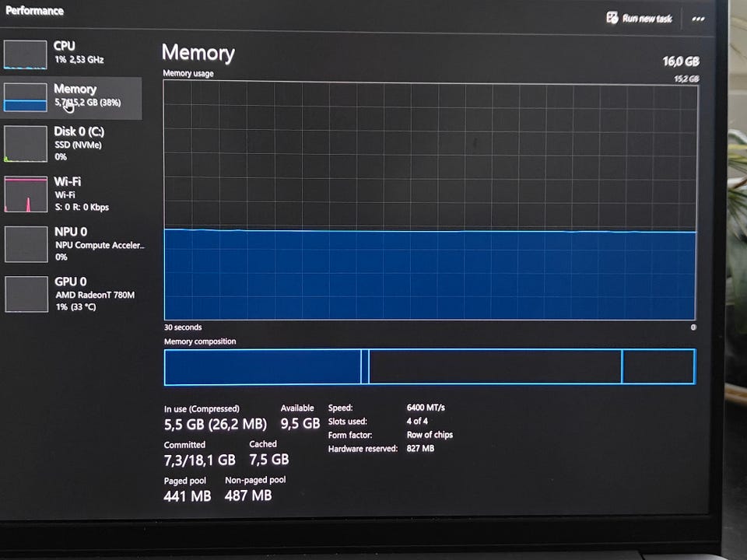The height and width of the screenshot is (560, 747).
Task: Click the Run new task icon
Action: [x=612, y=18]
